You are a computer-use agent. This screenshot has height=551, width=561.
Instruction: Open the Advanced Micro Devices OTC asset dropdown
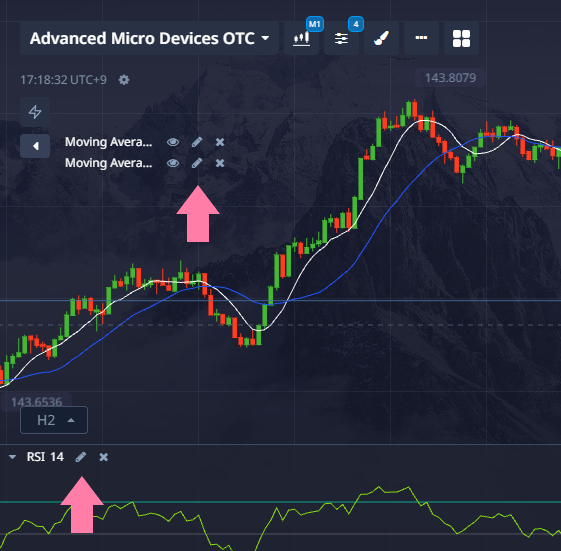click(x=149, y=38)
